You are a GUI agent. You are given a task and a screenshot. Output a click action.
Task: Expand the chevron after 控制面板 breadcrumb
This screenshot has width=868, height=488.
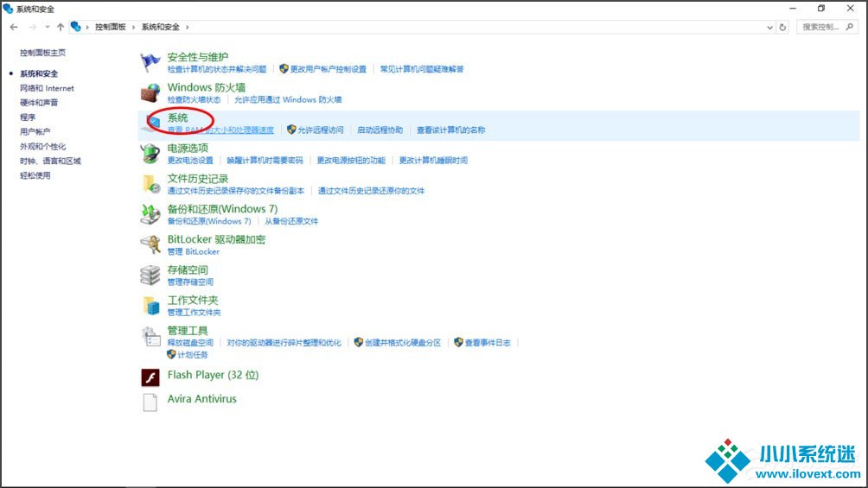(x=133, y=27)
